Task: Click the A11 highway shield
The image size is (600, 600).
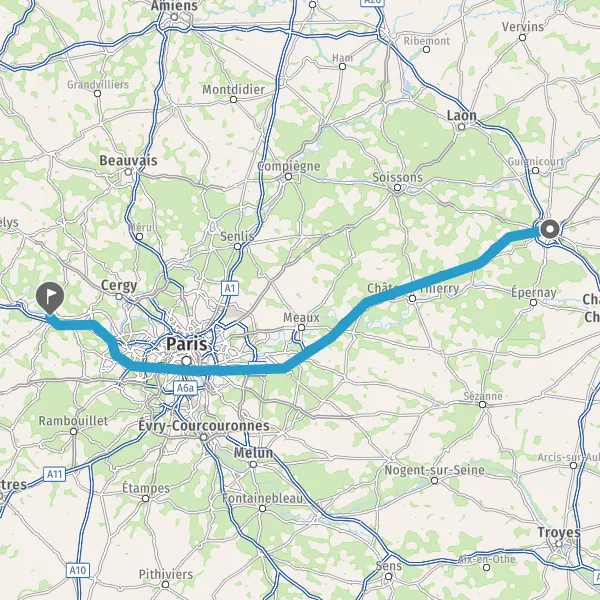Action: [x=54, y=474]
